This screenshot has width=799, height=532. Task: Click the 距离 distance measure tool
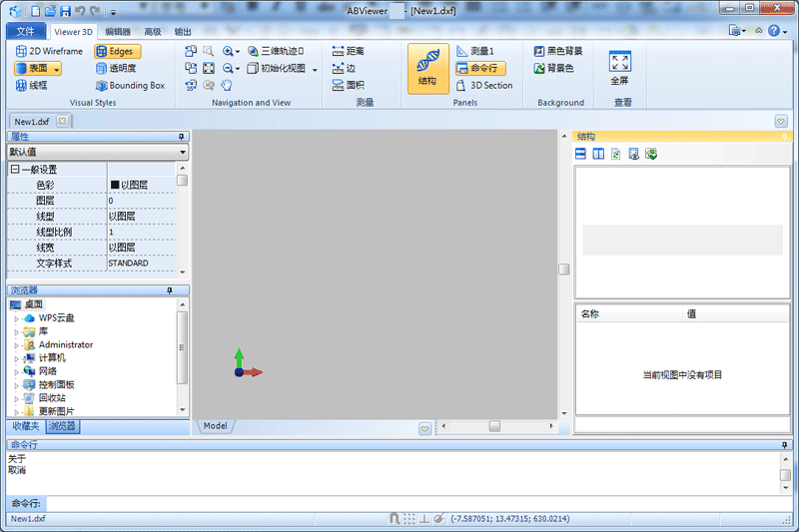tap(348, 51)
